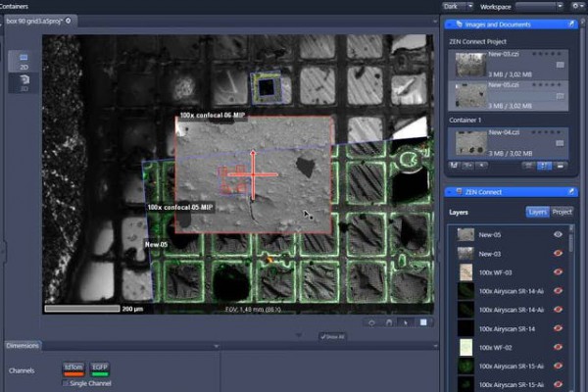Select the 100x Airyscan SR-14 layer row

(510, 328)
